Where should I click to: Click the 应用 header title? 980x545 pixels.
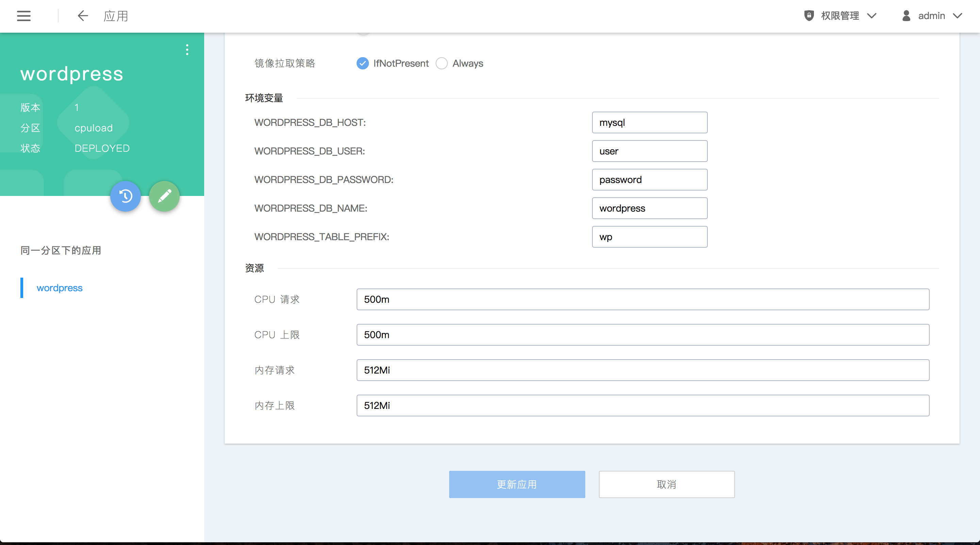pos(116,16)
